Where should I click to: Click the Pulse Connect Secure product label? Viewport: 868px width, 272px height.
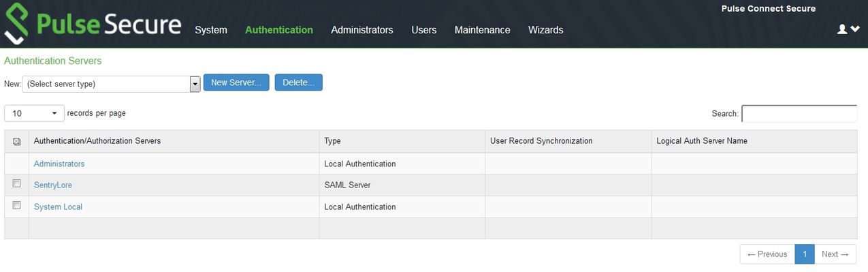coord(769,9)
